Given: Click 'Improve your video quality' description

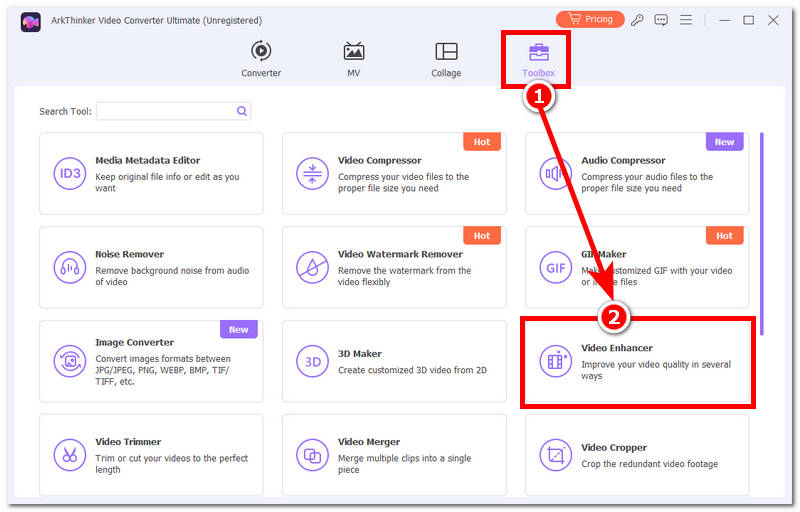Looking at the screenshot, I should [656, 370].
